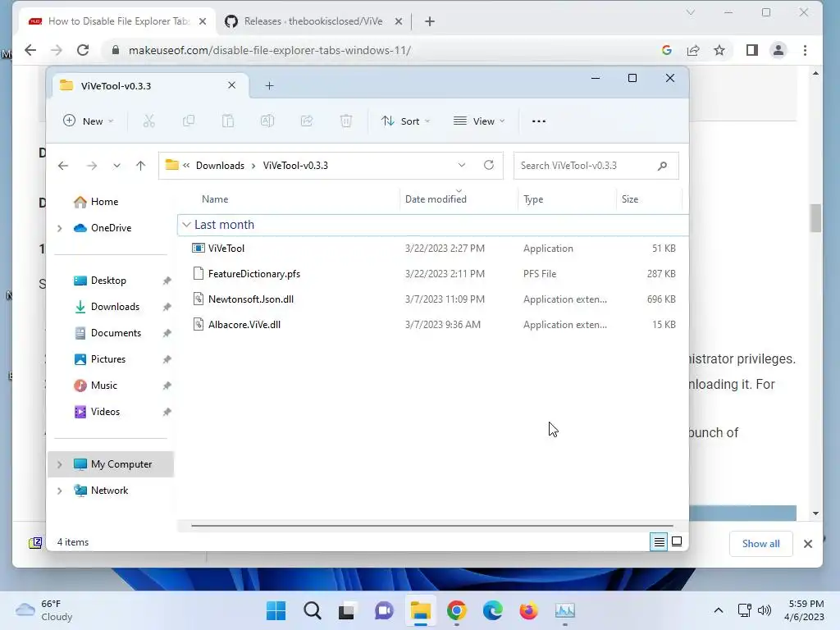Refresh the ViVeTool-v0.3.3 folder view
Screen dimensions: 840x630
(489, 165)
